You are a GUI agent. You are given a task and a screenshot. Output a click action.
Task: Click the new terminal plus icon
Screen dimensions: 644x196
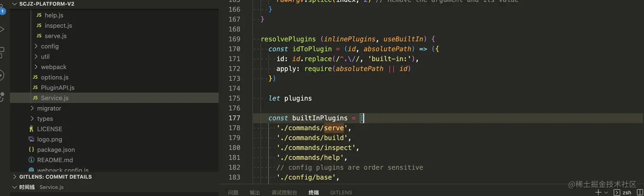click(x=598, y=193)
